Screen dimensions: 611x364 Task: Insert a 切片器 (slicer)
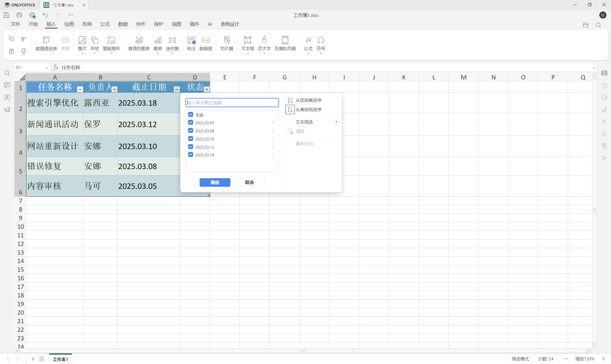pos(227,44)
